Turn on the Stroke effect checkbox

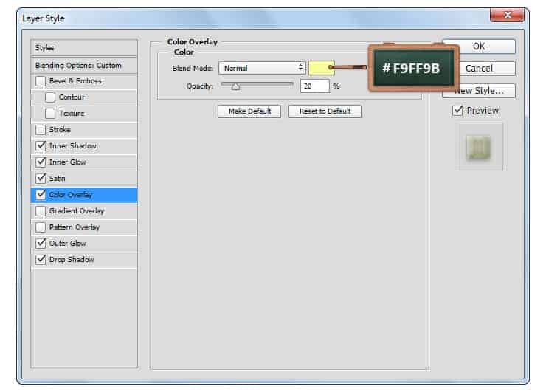(41, 130)
